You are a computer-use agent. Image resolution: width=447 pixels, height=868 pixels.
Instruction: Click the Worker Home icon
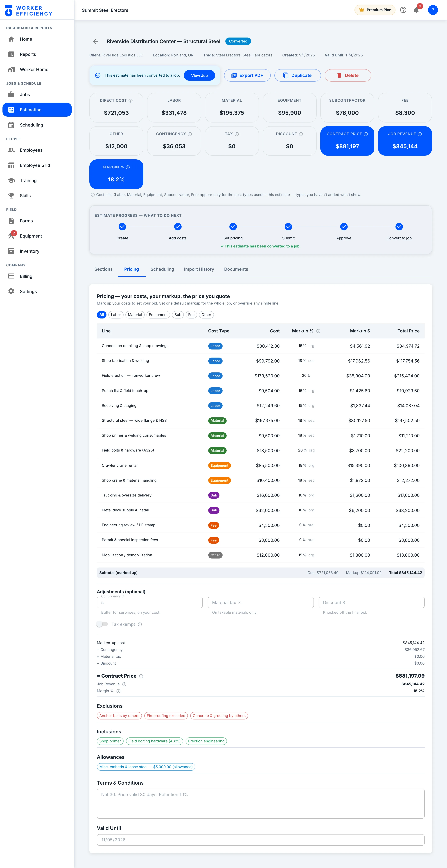tap(11, 69)
